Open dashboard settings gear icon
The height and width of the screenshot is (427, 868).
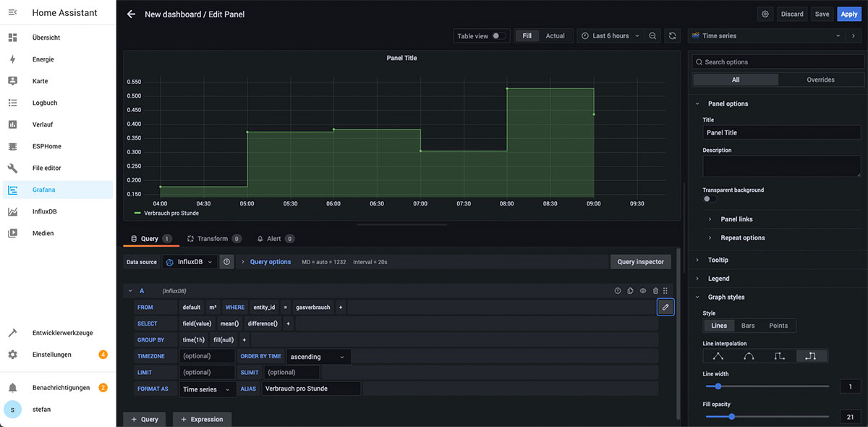click(765, 14)
